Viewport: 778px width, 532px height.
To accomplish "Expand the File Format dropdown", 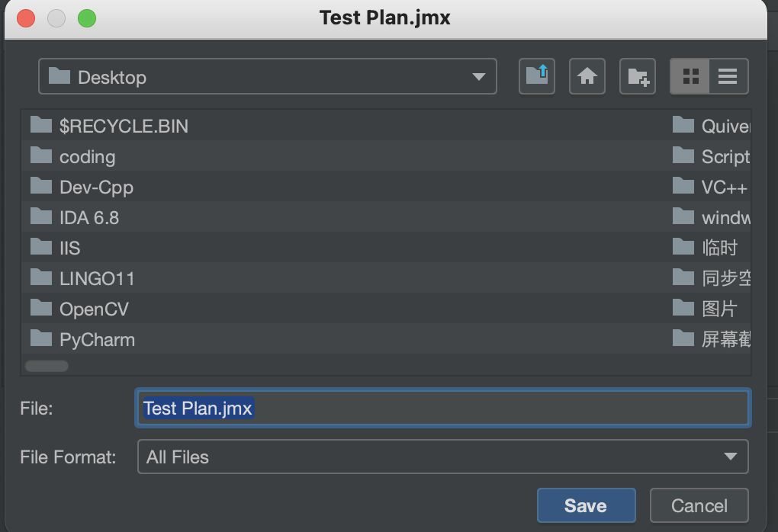I will tap(442, 457).
